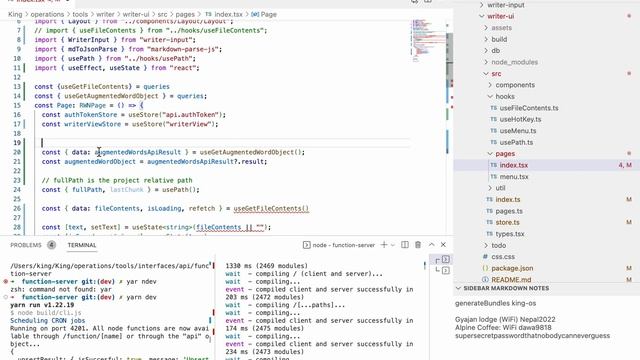Screen dimensions: 640x360
Task: Click "generateBundles king-os" note text
Action: 496,303
